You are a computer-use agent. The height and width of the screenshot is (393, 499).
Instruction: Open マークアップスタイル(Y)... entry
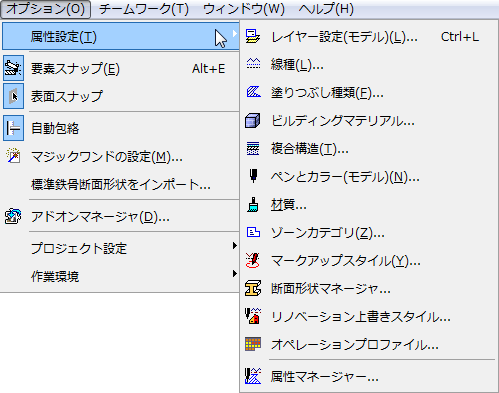[346, 261]
